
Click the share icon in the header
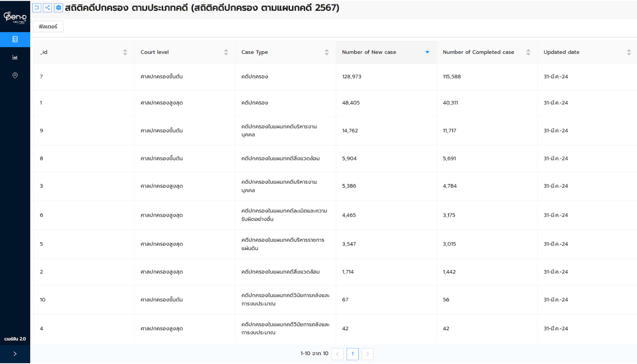pos(48,8)
